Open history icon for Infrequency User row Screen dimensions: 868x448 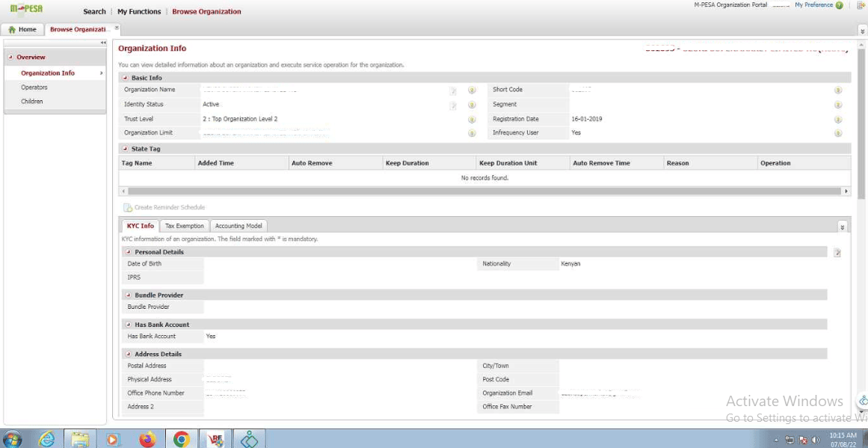[838, 133]
